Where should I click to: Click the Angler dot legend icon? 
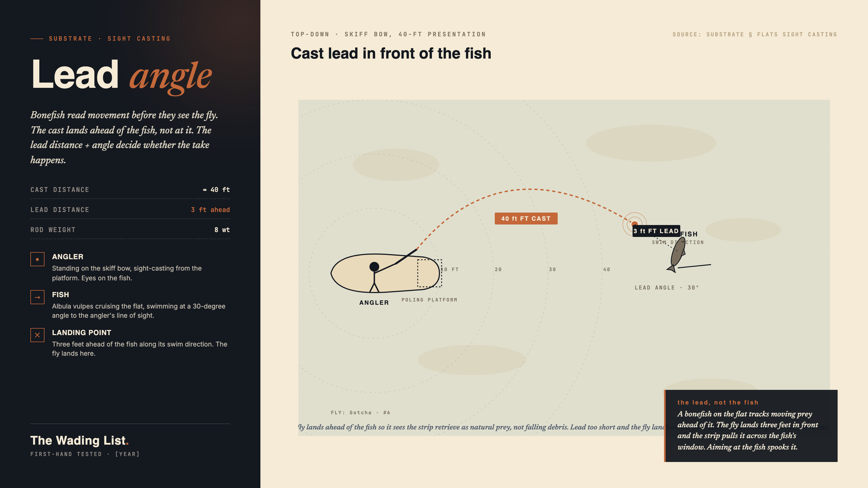point(37,259)
